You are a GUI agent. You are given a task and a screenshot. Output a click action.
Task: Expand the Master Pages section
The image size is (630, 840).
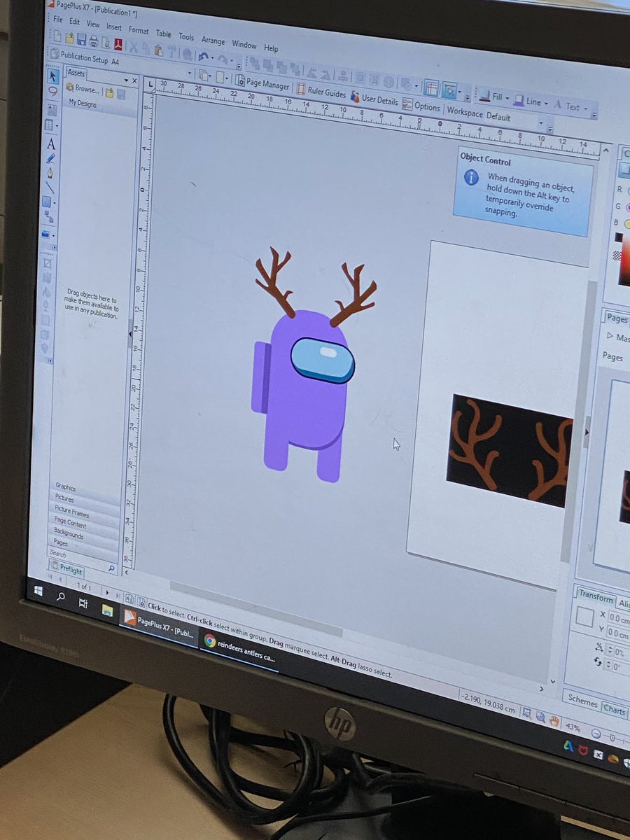tap(609, 337)
